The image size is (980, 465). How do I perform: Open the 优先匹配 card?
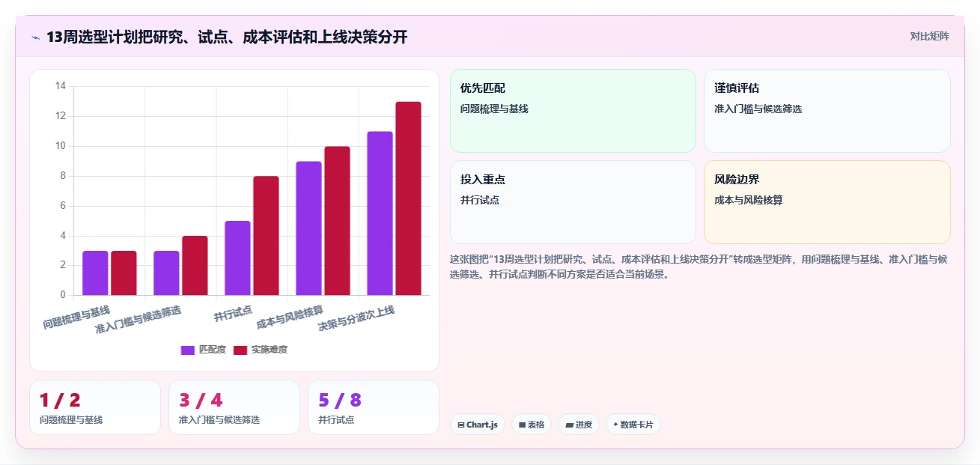(573, 111)
